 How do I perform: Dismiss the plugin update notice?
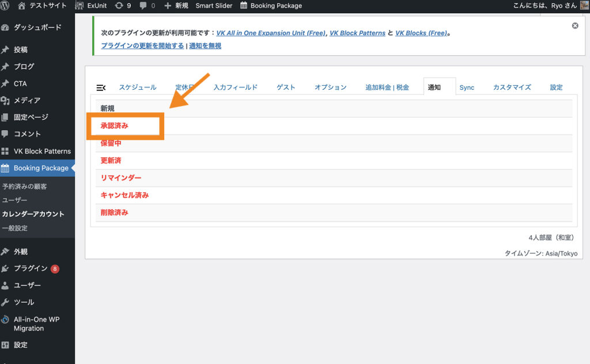tap(574, 26)
